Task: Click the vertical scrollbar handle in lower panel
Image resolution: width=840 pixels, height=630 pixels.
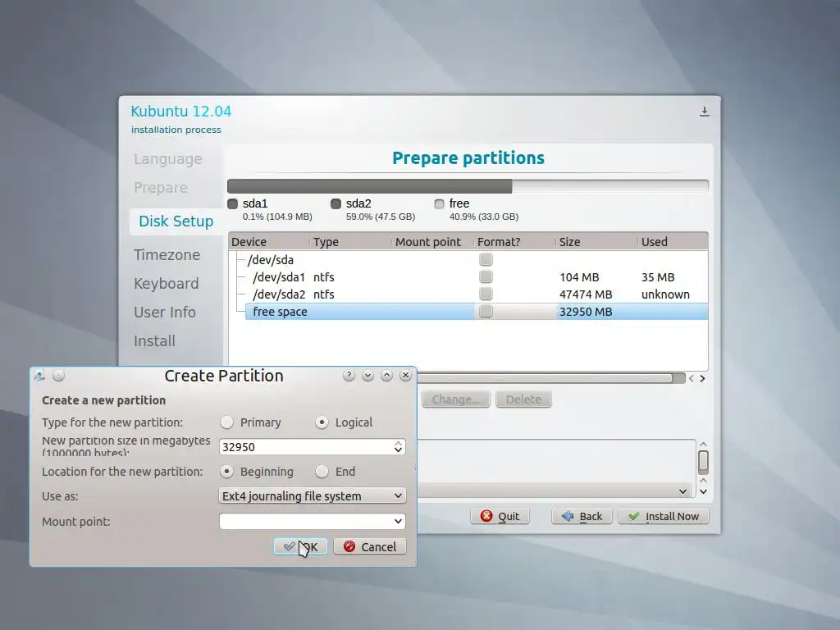Action: (703, 462)
